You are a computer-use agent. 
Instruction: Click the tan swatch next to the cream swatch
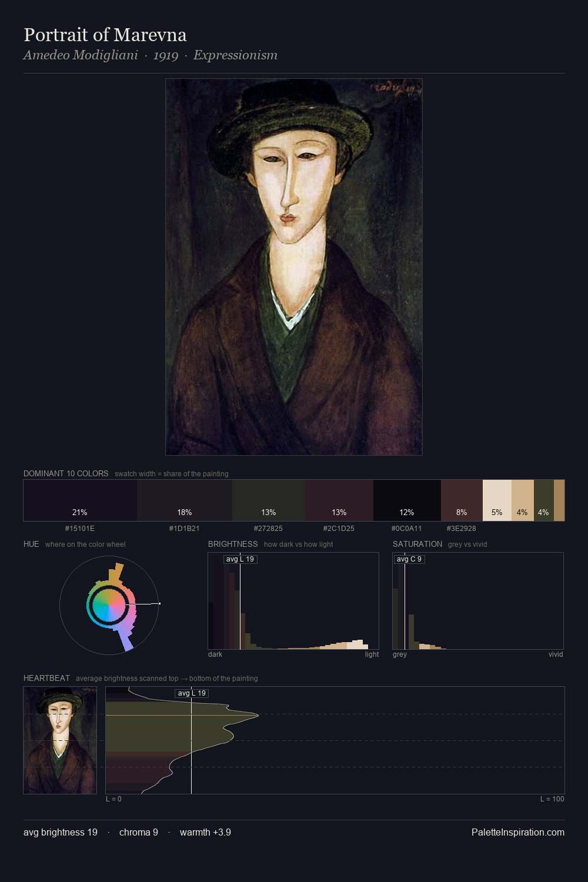pos(522,500)
